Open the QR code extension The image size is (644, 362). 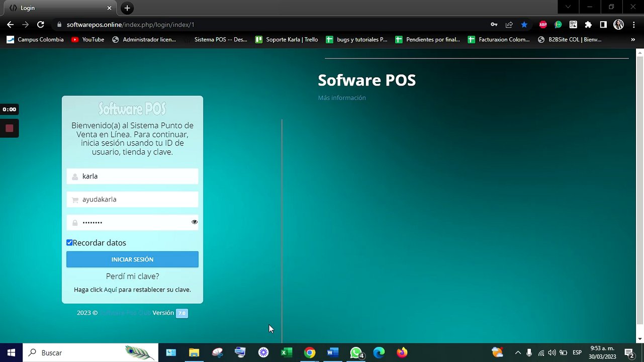[573, 24]
